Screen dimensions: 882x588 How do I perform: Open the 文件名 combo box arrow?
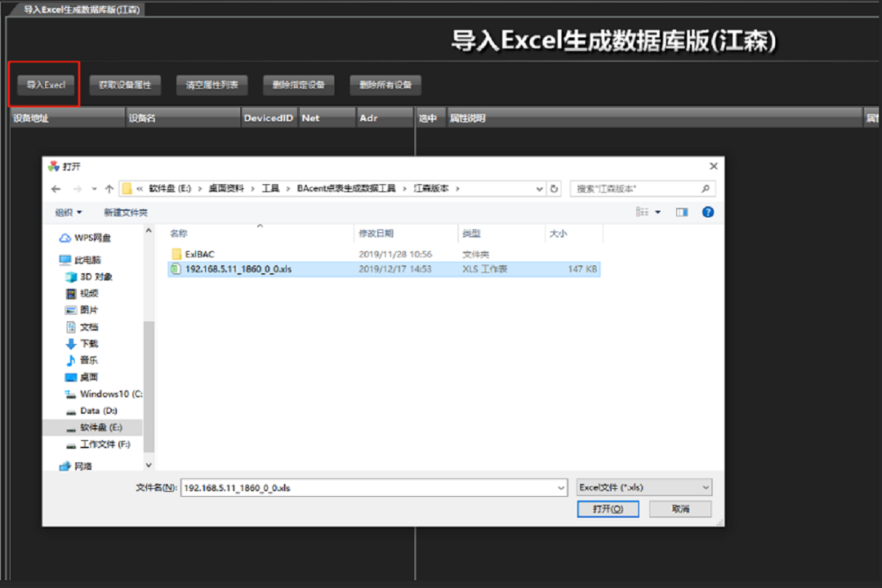561,487
